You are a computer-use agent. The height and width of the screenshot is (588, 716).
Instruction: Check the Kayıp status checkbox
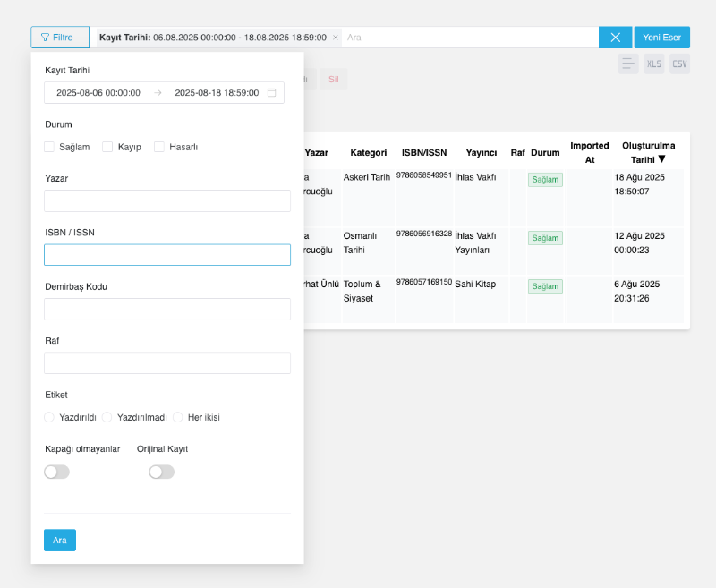point(107,147)
